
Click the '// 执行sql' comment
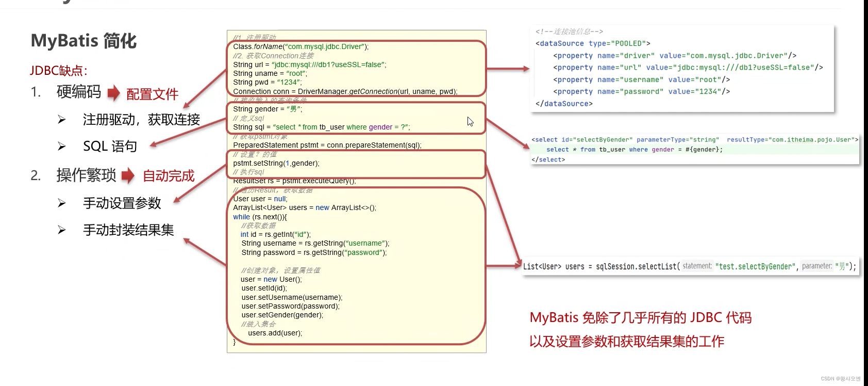tap(248, 172)
